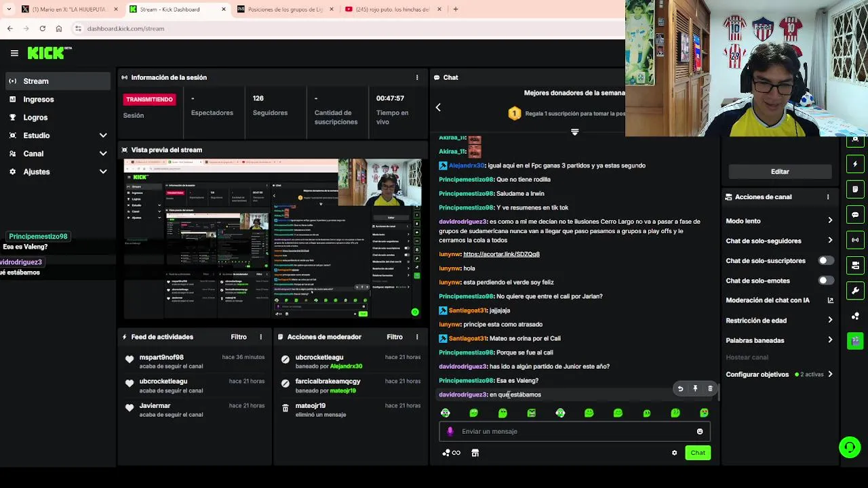
Task: Open Chat de solo-seguidores options arrow
Action: (x=830, y=241)
